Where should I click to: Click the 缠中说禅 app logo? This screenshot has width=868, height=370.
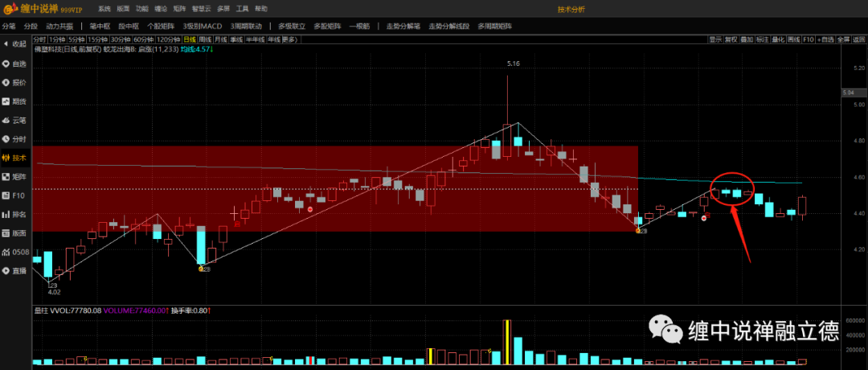(x=8, y=9)
